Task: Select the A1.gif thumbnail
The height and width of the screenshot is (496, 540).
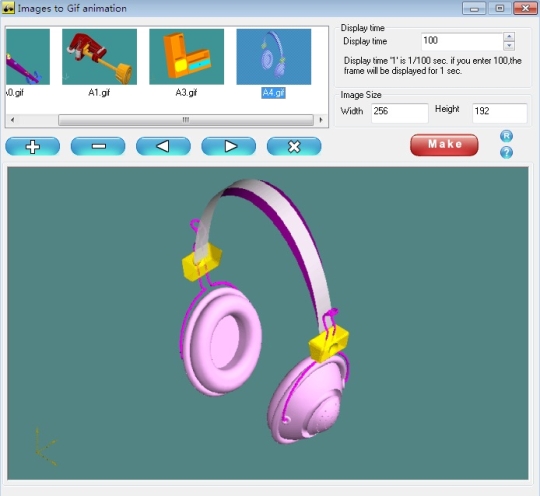Action: pos(100,57)
